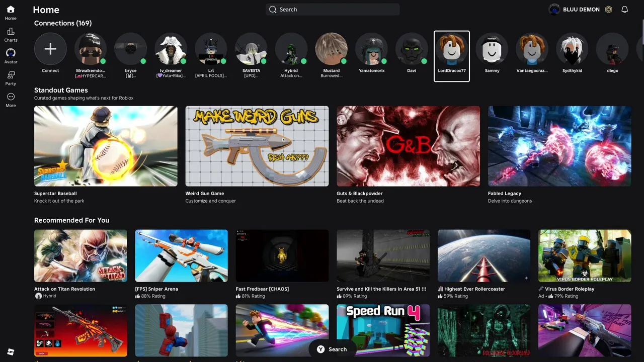Click the search bar at top
Screen dimensions: 644x362
pos(333,10)
